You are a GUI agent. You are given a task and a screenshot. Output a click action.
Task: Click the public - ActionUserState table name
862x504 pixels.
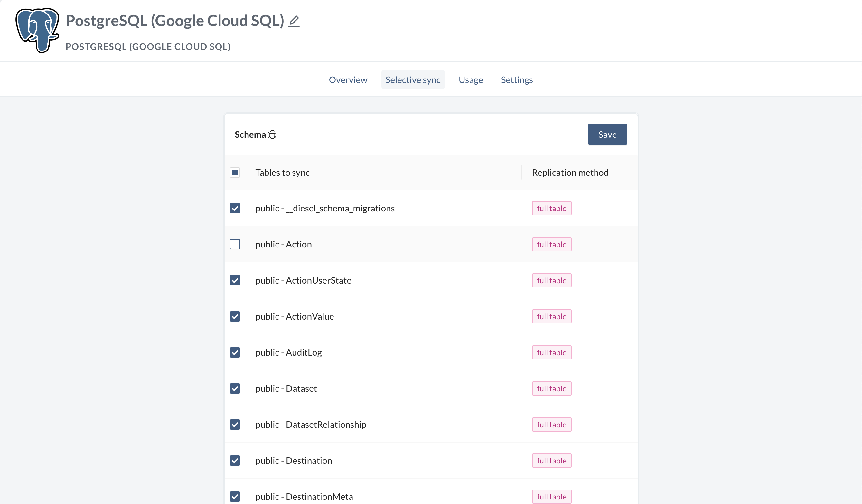click(x=303, y=280)
